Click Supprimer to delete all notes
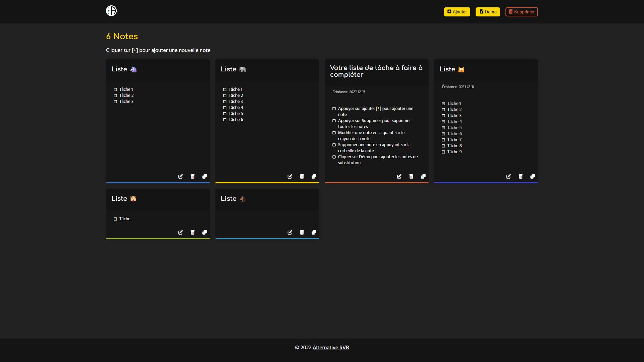Screen dimensions: 644x362 (x=522, y=12)
